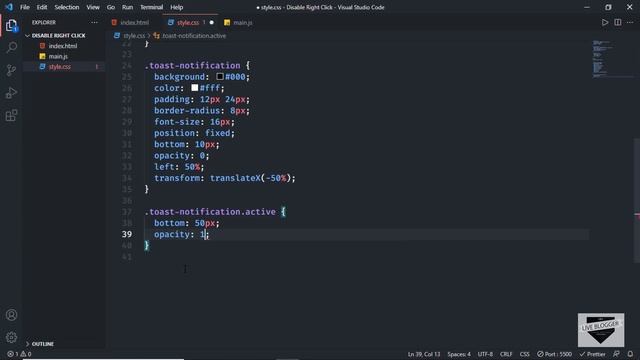Click the 'left: 50%;' line
This screenshot has height=360, width=640.
[179, 167]
